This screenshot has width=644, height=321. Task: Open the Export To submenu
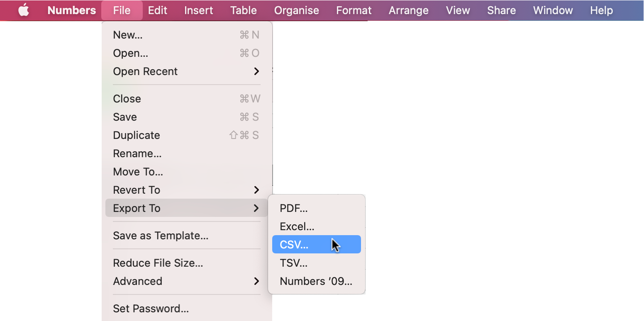pyautogui.click(x=137, y=208)
